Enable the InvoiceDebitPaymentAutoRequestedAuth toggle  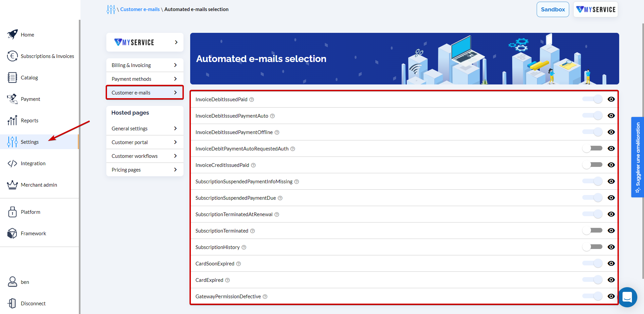[x=592, y=148]
